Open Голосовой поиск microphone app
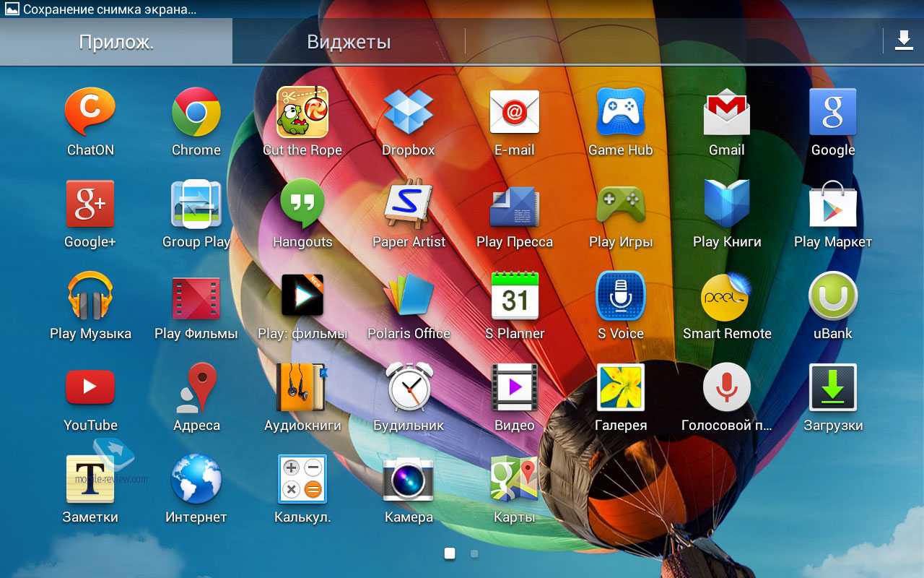This screenshot has width=924, height=578. click(727, 387)
